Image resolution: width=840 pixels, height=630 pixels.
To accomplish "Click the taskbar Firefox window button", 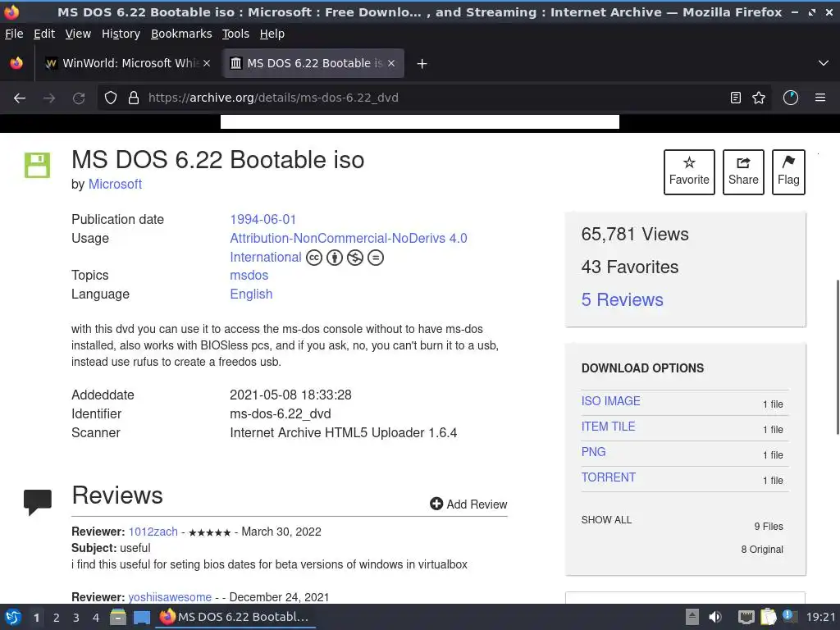I will coord(235,617).
